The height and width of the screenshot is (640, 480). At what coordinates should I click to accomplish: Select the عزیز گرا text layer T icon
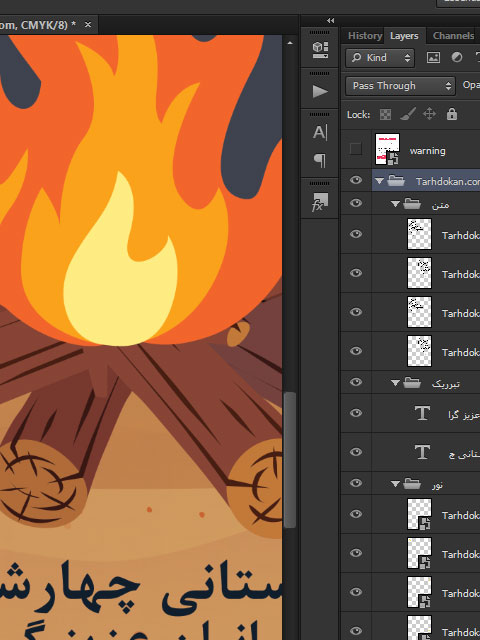[422, 413]
